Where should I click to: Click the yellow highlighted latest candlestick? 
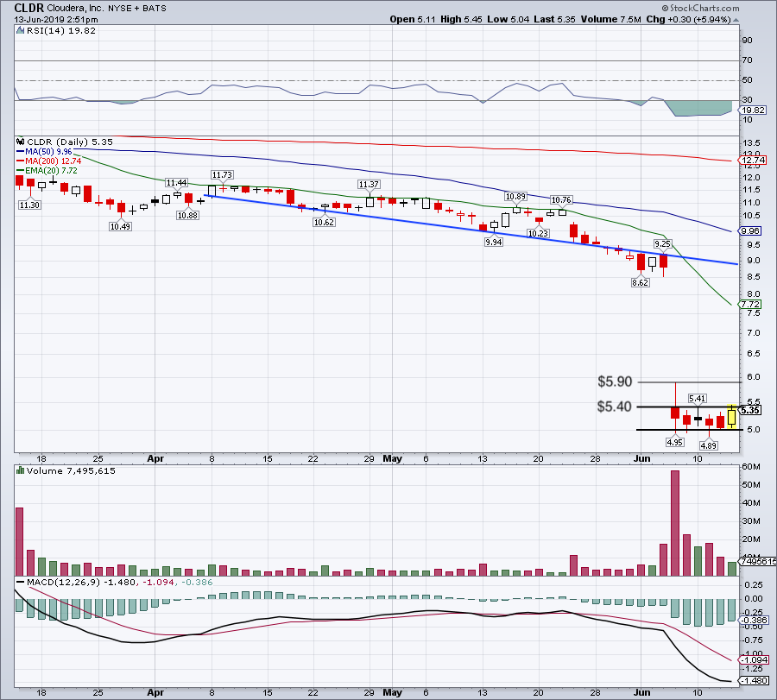(x=731, y=417)
